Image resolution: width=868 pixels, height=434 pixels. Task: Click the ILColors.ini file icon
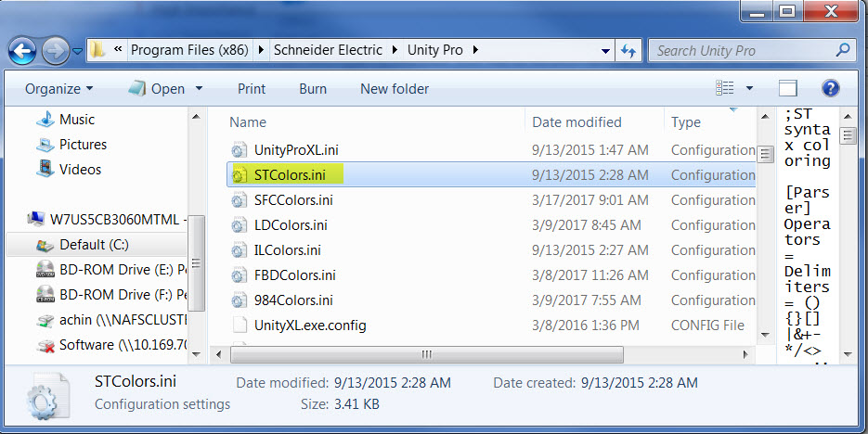(x=240, y=249)
